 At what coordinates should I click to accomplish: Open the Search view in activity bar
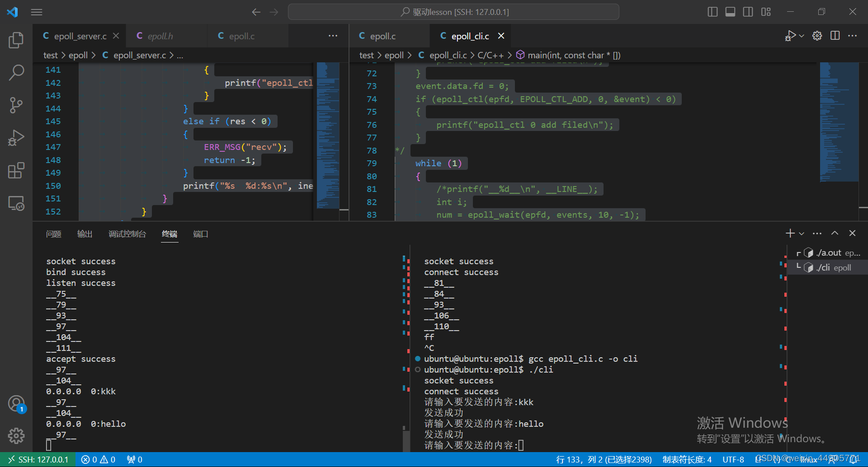(16, 72)
